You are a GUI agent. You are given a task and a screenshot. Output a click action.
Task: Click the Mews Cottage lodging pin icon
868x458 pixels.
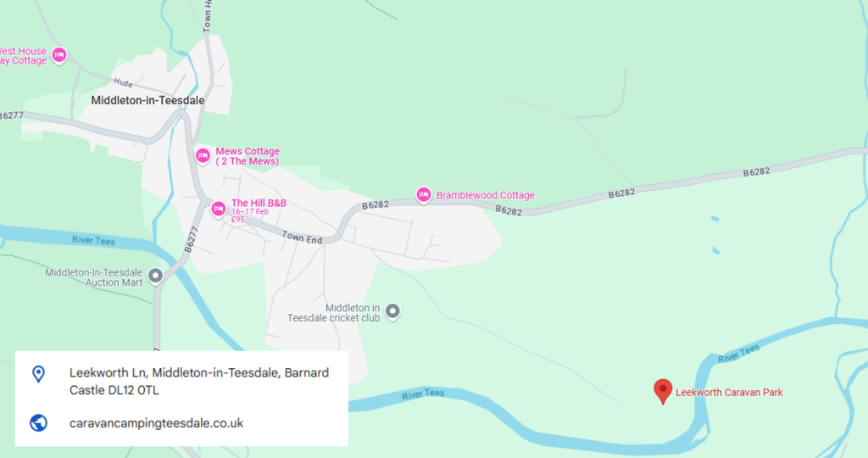[x=203, y=156]
